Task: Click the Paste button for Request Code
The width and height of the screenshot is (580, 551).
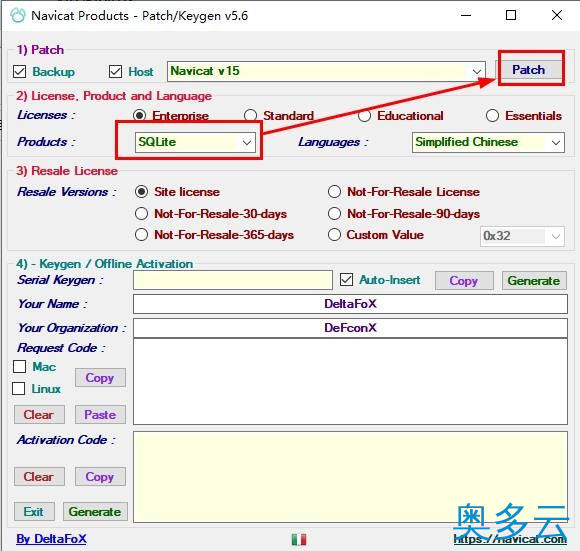Action: 100,415
